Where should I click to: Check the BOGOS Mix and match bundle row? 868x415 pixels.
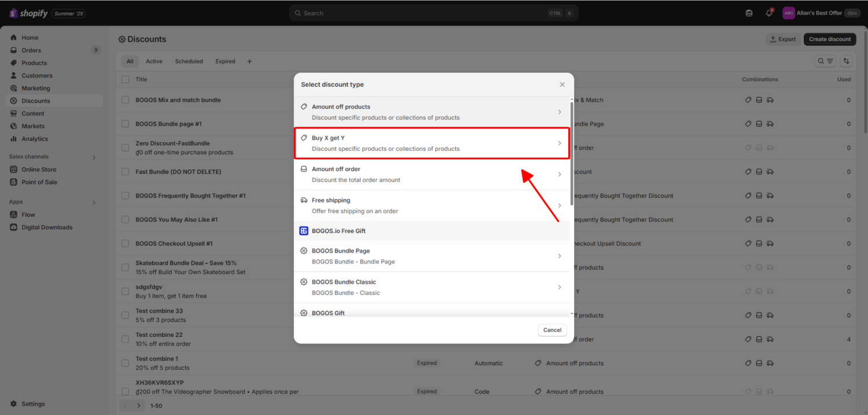126,100
